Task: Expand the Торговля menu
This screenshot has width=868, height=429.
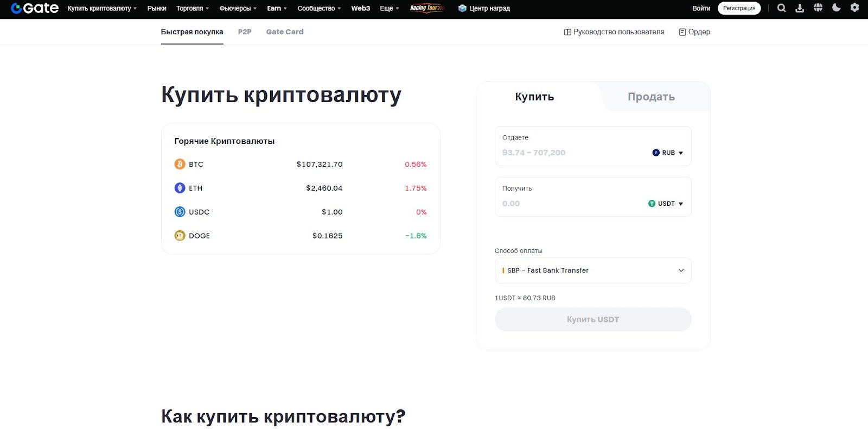Action: (x=193, y=8)
